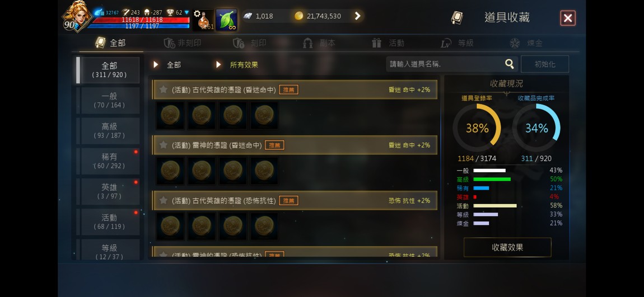Switch to the 煉金 tab

coord(526,43)
